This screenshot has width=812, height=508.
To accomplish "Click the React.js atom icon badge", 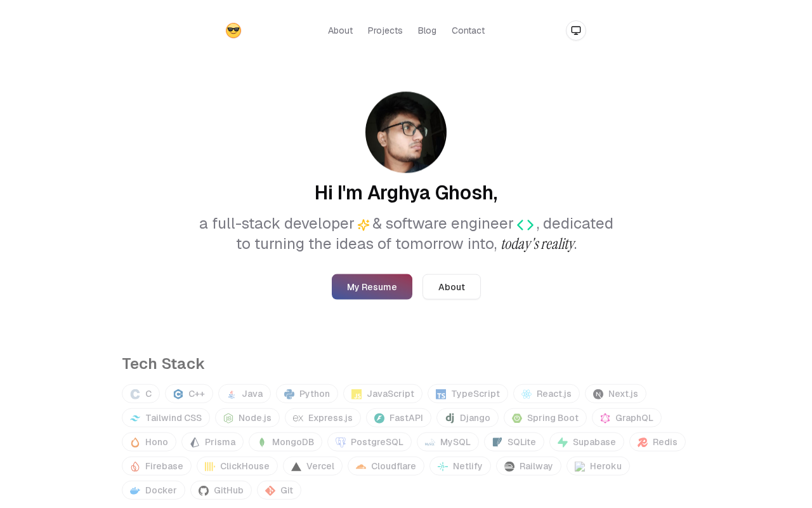I will click(x=546, y=394).
